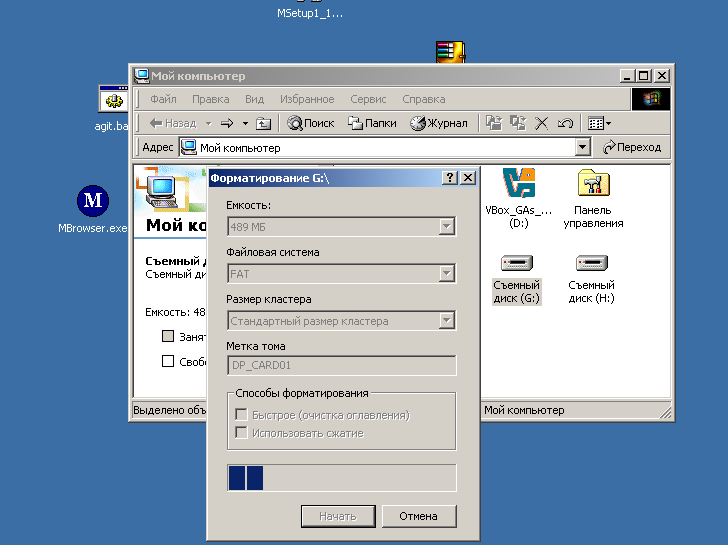Open the forward history dropdown arrow
The width and height of the screenshot is (728, 545).
(x=245, y=123)
